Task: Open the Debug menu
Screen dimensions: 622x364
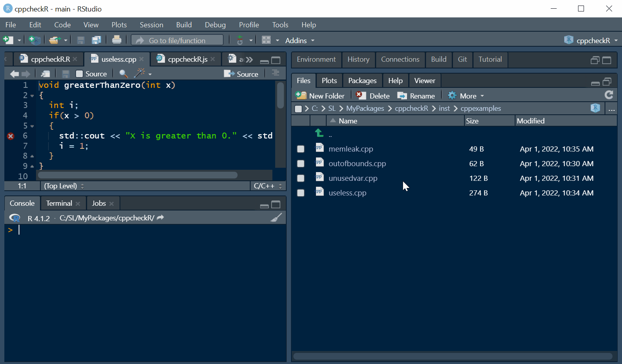Action: pyautogui.click(x=215, y=25)
